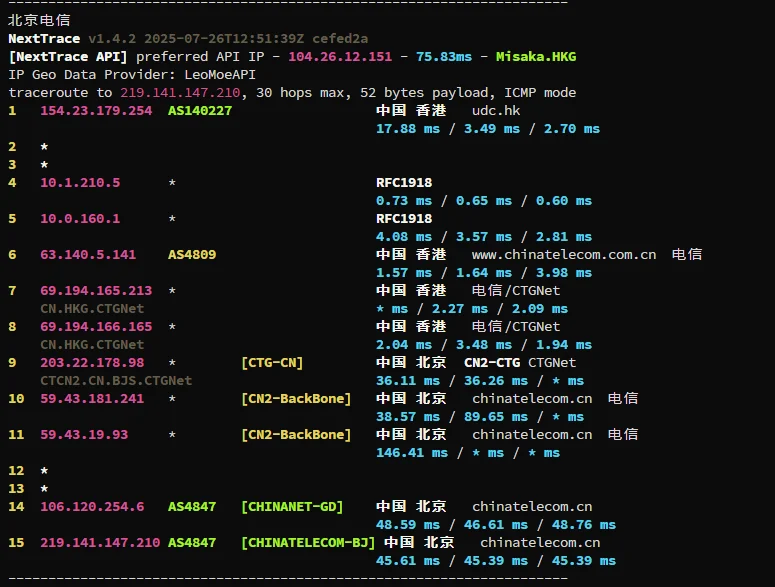Click the udc.hk domain text

496,111
